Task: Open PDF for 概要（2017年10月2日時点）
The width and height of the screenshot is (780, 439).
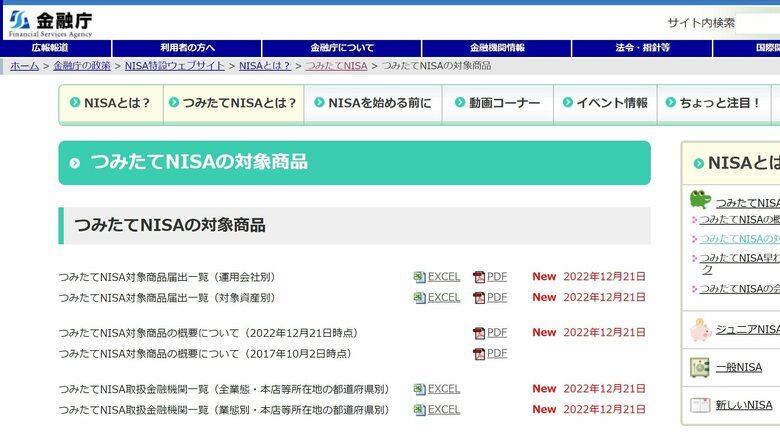Action: pyautogui.click(x=497, y=353)
